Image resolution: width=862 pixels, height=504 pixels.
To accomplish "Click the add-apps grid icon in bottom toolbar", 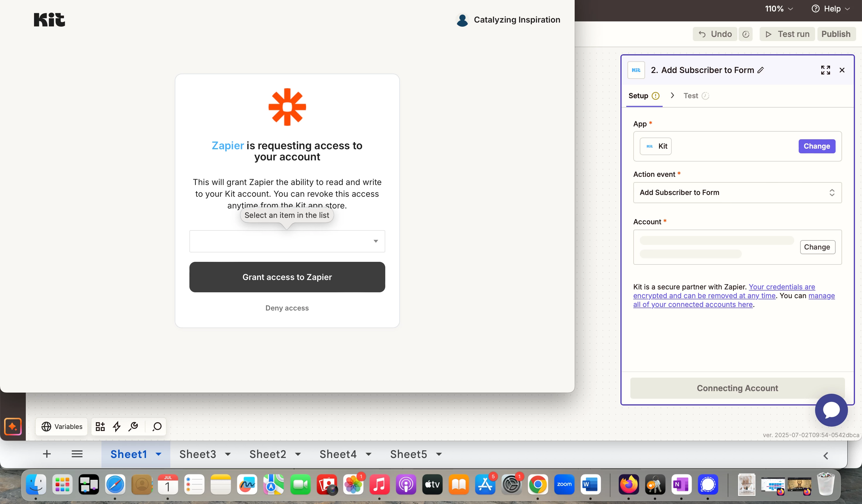I will click(x=100, y=426).
